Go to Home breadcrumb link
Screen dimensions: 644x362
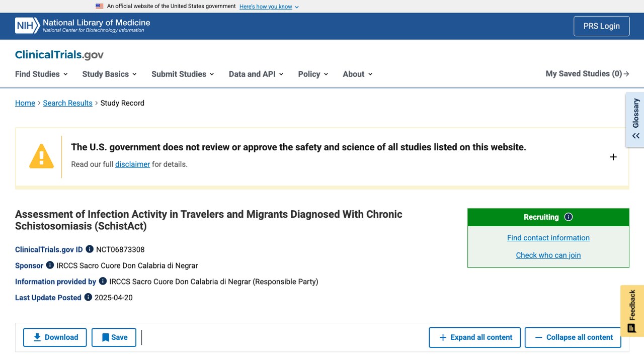pos(25,103)
